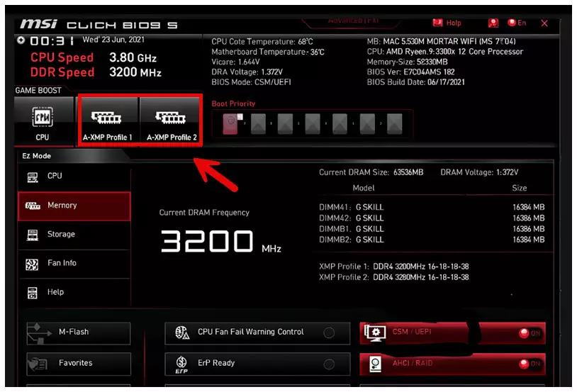Image resolution: width=577 pixels, height=392 pixels.
Task: Click DIMM42 G SKILL row
Action: pyautogui.click(x=432, y=218)
